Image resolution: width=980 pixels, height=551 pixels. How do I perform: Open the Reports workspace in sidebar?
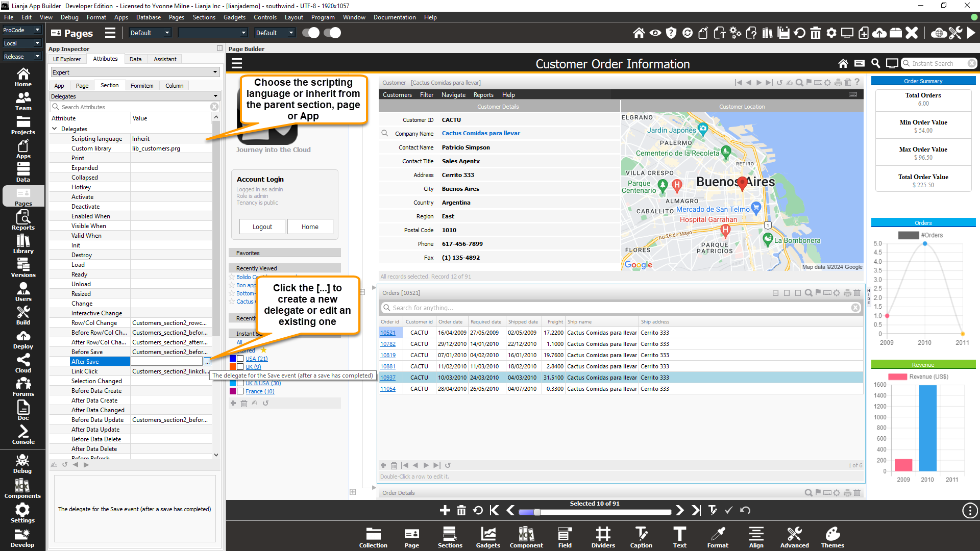(23, 220)
